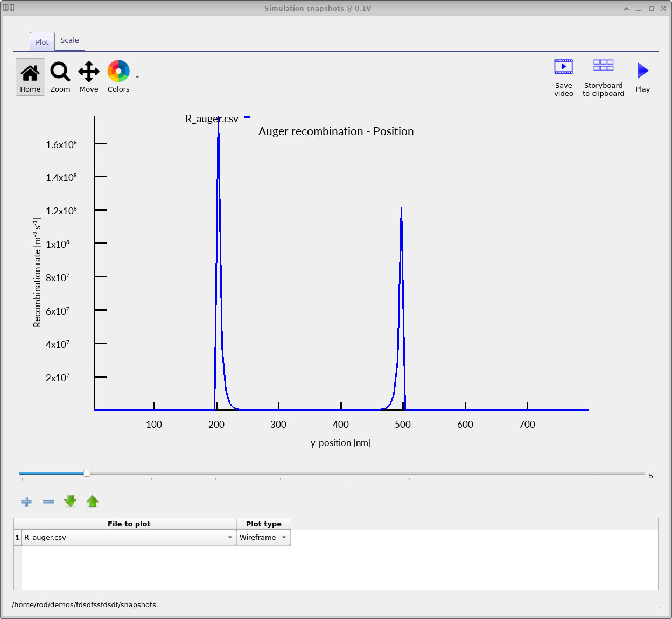Click the Auger recombination - Position title
This screenshot has height=619, width=672.
(336, 131)
